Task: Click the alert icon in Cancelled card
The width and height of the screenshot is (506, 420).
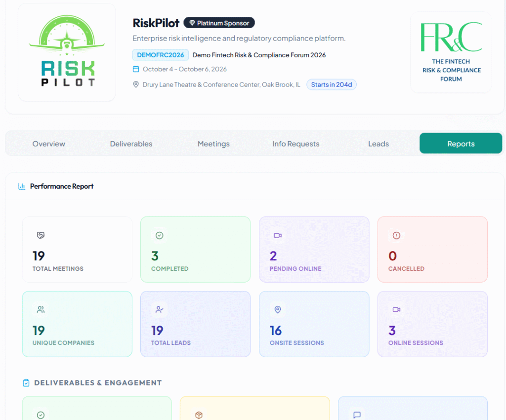Action: point(396,236)
